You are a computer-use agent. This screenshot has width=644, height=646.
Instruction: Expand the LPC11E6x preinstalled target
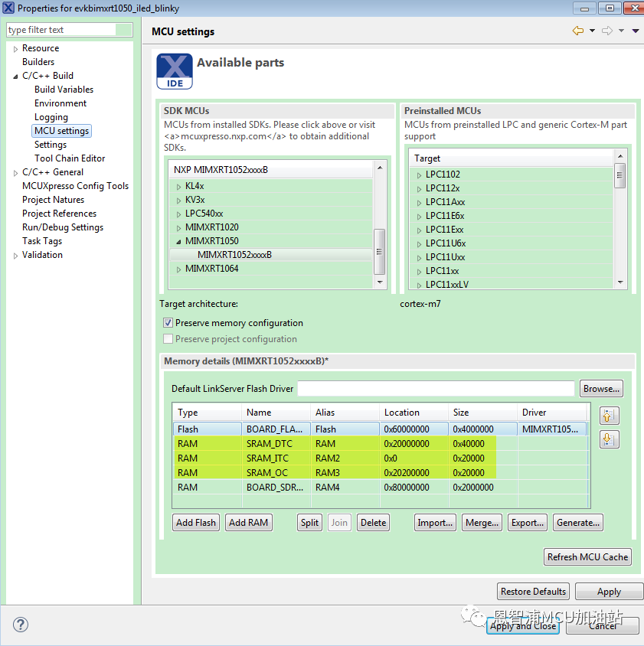tap(419, 217)
